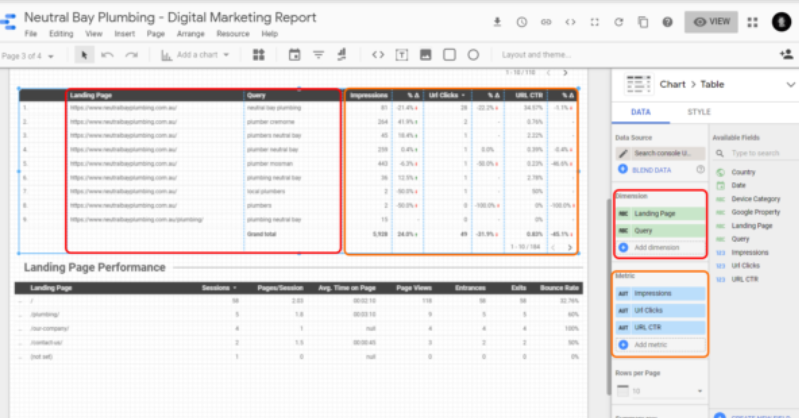This screenshot has height=418, width=799.
Task: Edit the Search console data source pencil
Action: click(x=623, y=153)
